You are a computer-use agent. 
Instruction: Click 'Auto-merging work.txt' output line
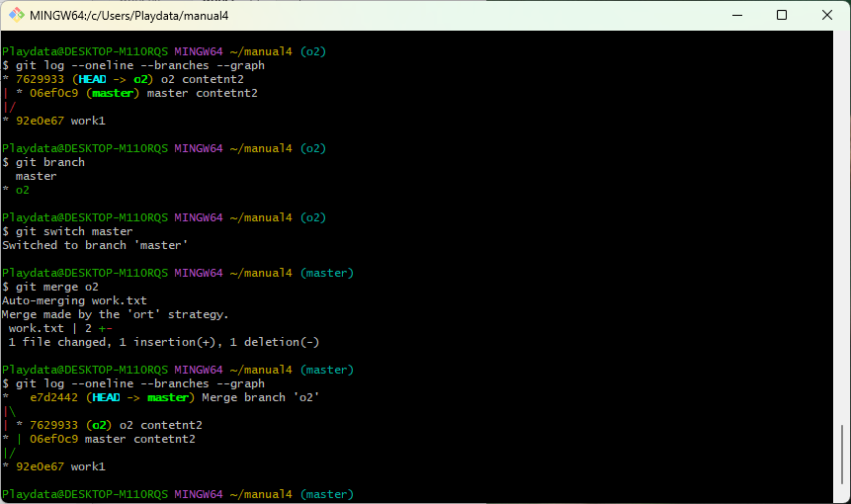point(74,300)
